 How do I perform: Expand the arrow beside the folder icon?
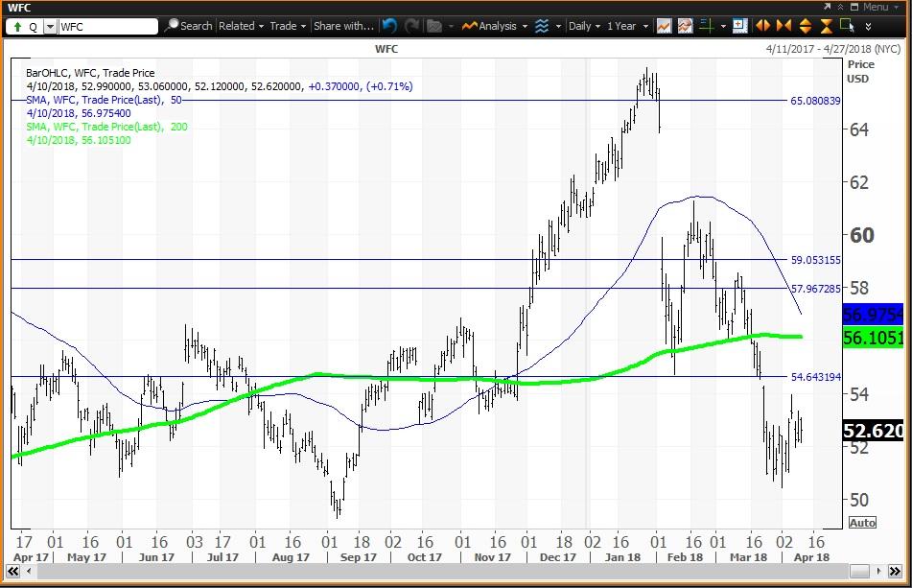click(451, 26)
